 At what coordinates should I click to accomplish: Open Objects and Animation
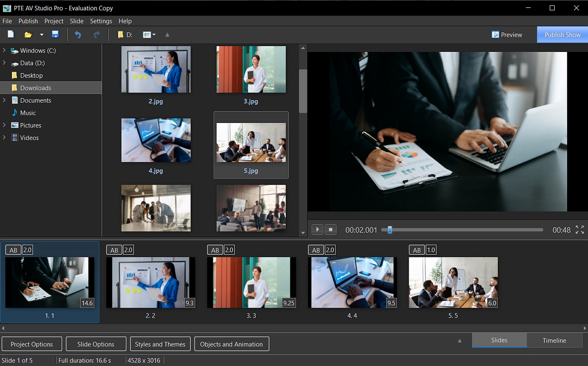pos(232,344)
